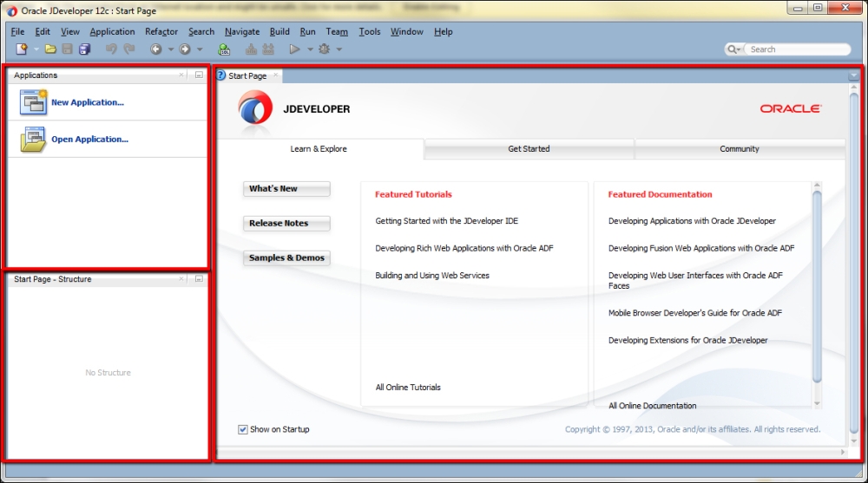Screen dimensions: 868x483
Task: Switch to the Community tab
Action: tap(740, 149)
